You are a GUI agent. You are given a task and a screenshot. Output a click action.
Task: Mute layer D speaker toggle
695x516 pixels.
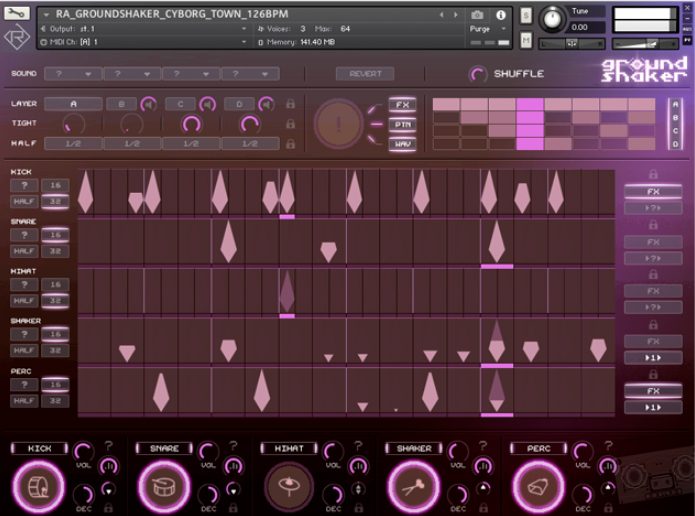click(266, 104)
